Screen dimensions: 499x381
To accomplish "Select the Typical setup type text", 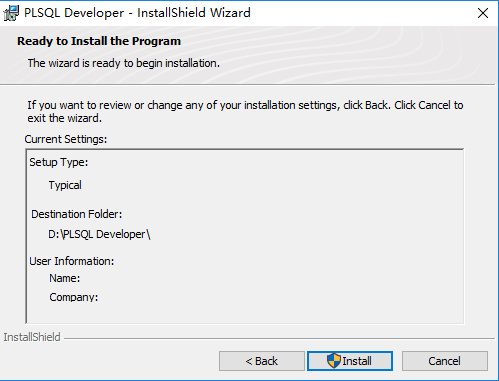I will 65,185.
